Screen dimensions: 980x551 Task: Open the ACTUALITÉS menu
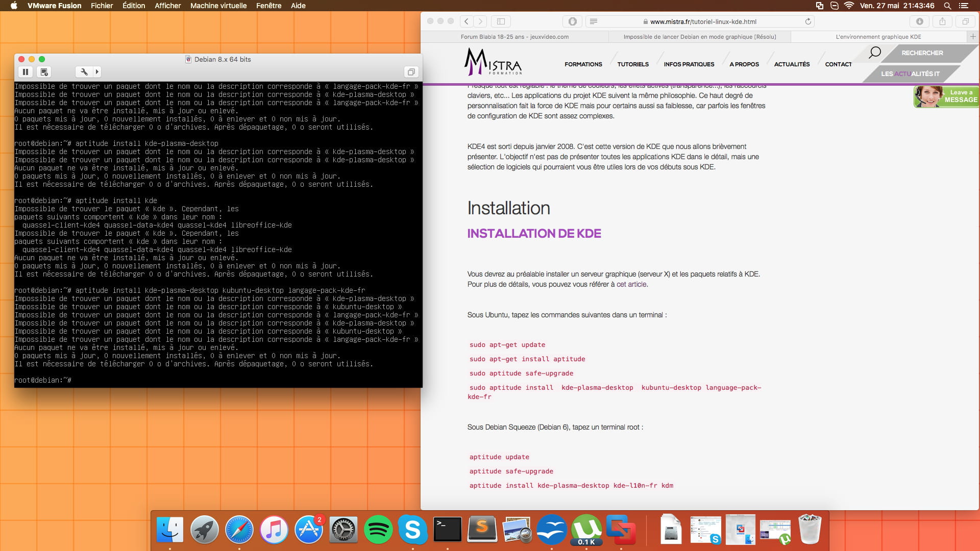(x=792, y=64)
